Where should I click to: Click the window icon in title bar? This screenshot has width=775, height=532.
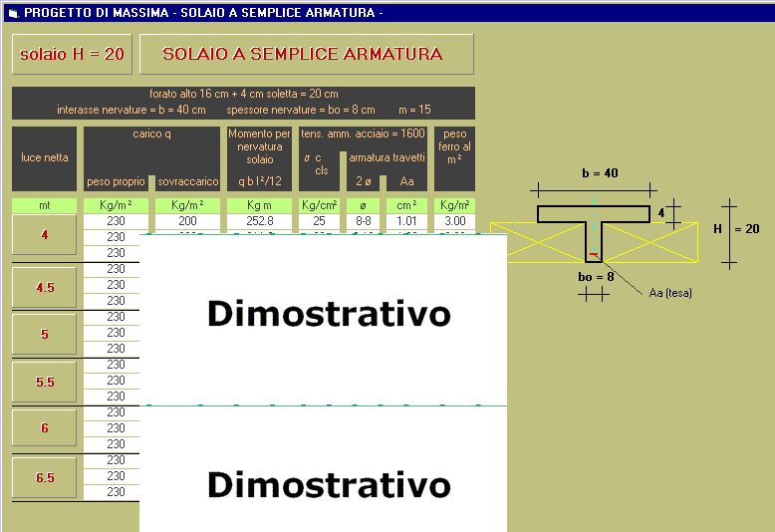pos(13,13)
